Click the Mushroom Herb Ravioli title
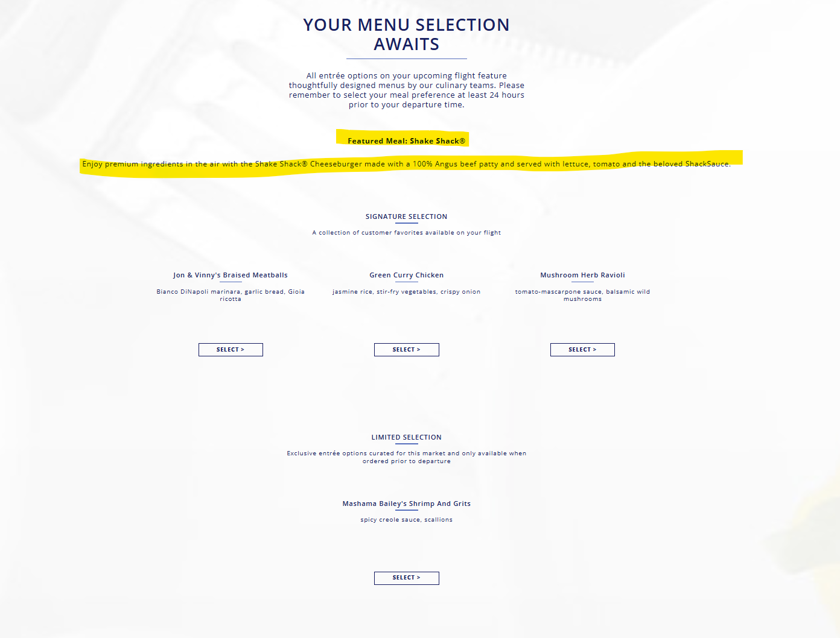840x638 pixels. point(582,275)
